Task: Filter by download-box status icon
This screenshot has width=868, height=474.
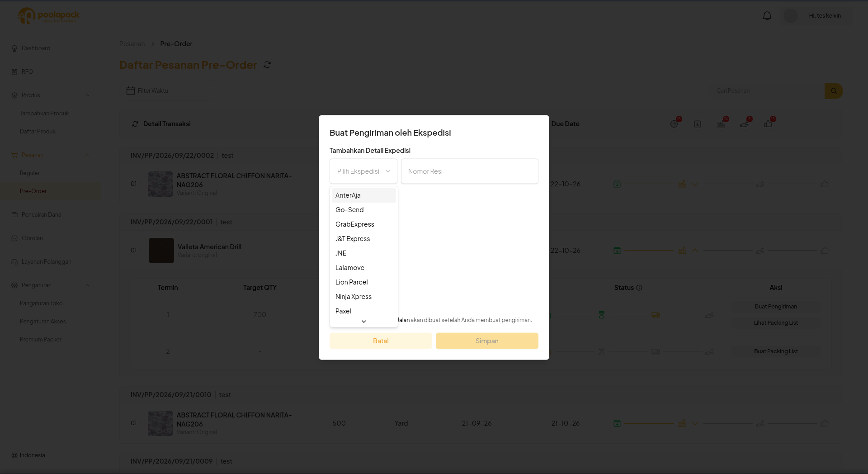Action: click(698, 124)
